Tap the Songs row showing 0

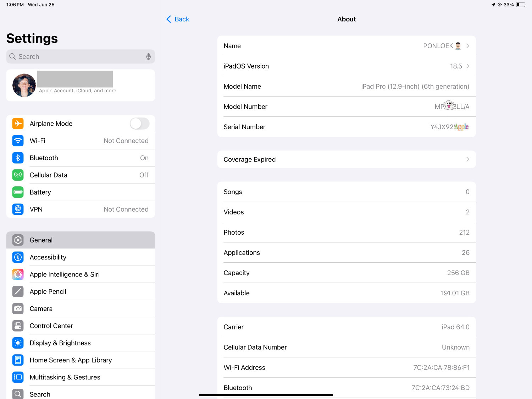[347, 192]
